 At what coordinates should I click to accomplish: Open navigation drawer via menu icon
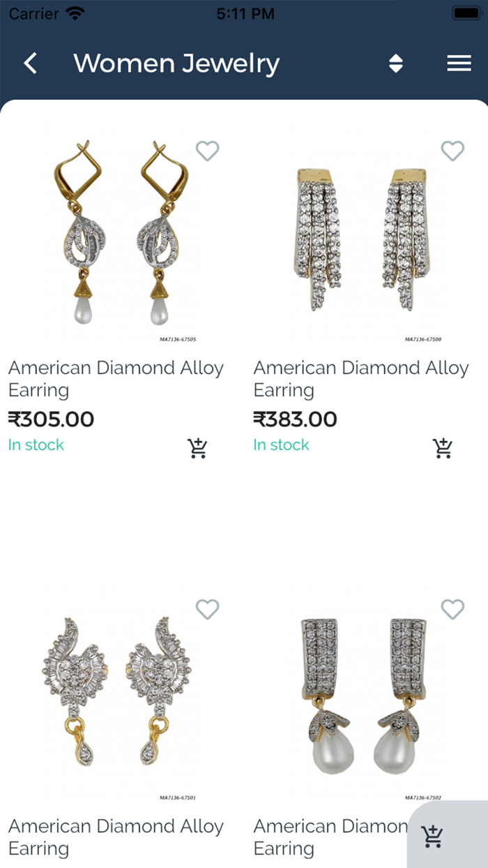pos(459,63)
